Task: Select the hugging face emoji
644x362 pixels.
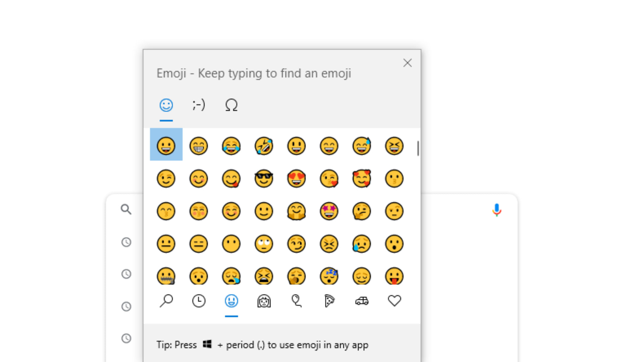Action: 297,211
